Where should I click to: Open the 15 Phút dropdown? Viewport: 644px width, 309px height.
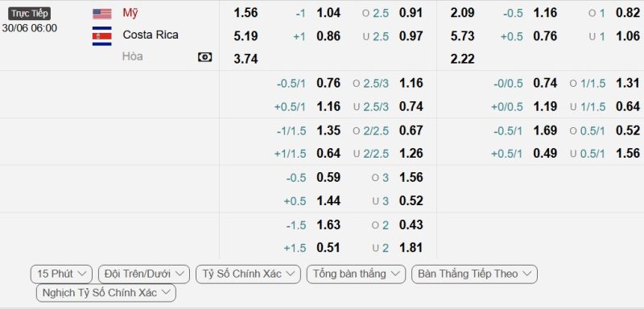coord(62,274)
